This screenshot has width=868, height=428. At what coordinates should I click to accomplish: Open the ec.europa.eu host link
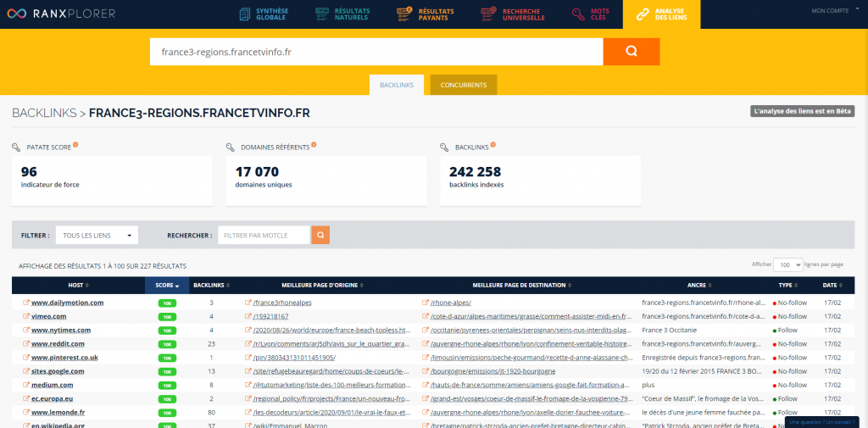pos(53,398)
